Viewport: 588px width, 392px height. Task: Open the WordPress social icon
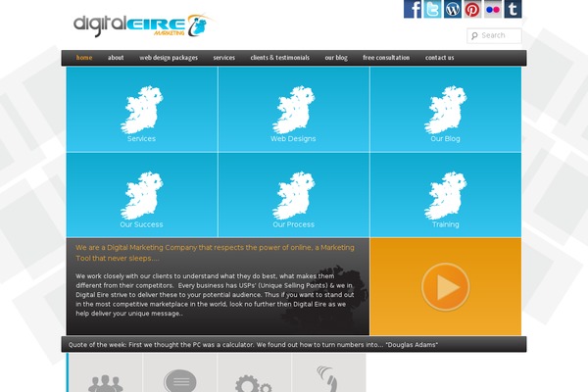pos(453,9)
